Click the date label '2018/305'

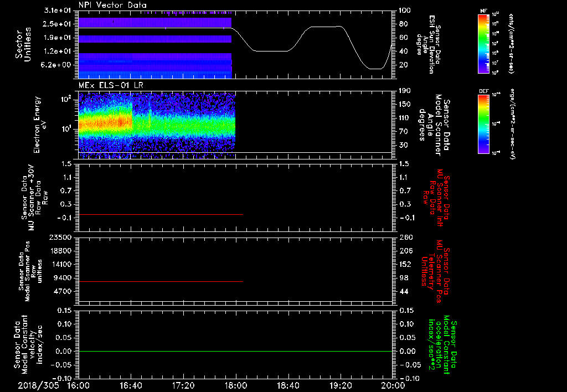pos(38,385)
